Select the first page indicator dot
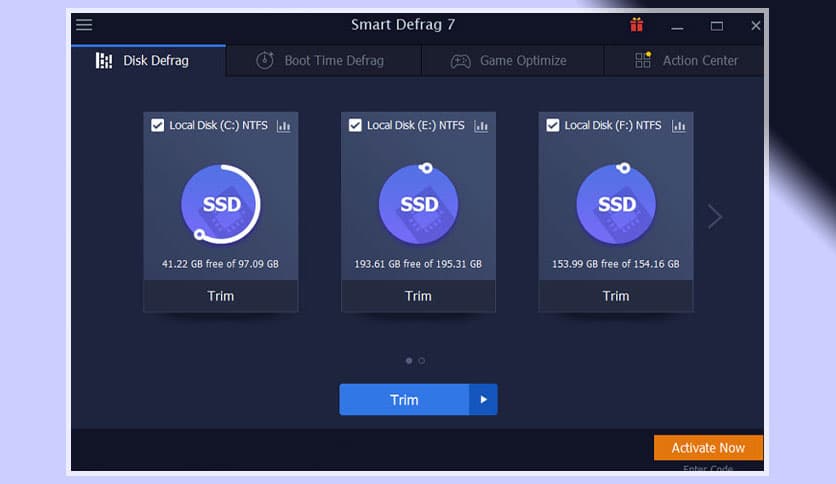Screen dimensions: 836x484 click(x=409, y=361)
